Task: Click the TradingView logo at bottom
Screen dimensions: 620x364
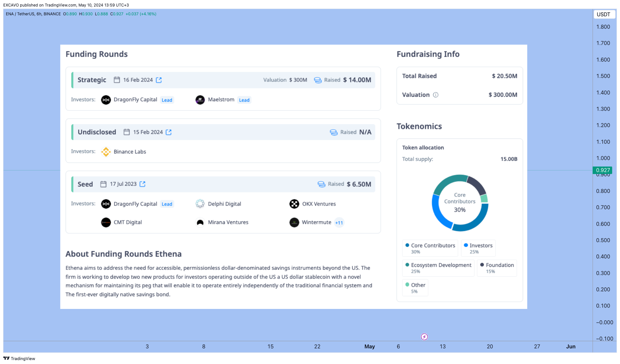Action: click(x=19, y=358)
